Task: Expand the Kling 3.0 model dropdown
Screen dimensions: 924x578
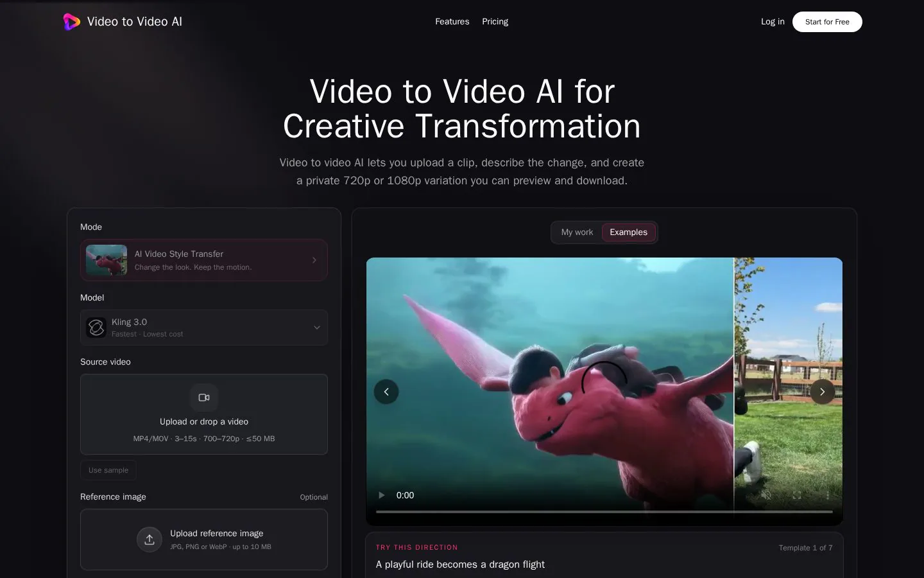Action: click(x=204, y=328)
